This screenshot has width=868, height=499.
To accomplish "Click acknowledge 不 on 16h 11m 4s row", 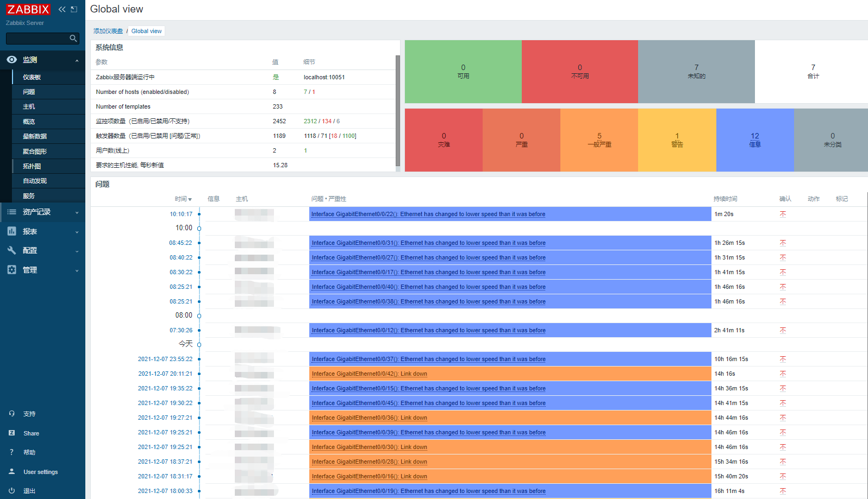I will [783, 491].
